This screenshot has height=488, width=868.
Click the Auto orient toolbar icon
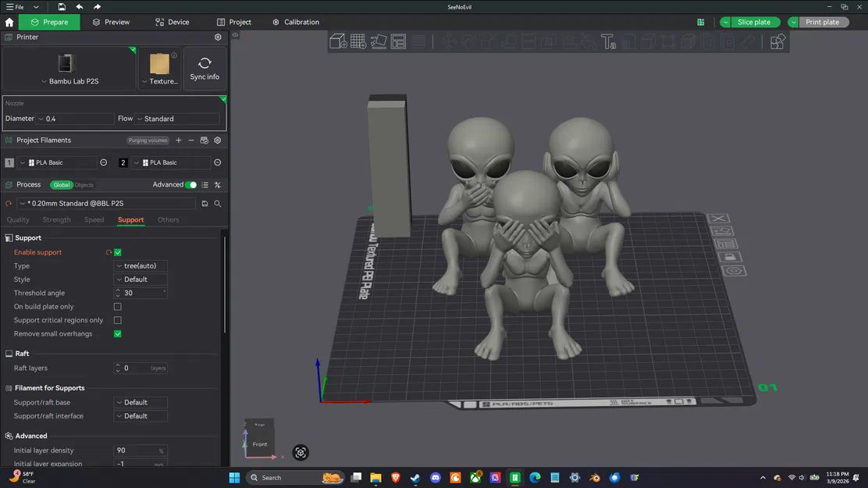click(x=379, y=41)
